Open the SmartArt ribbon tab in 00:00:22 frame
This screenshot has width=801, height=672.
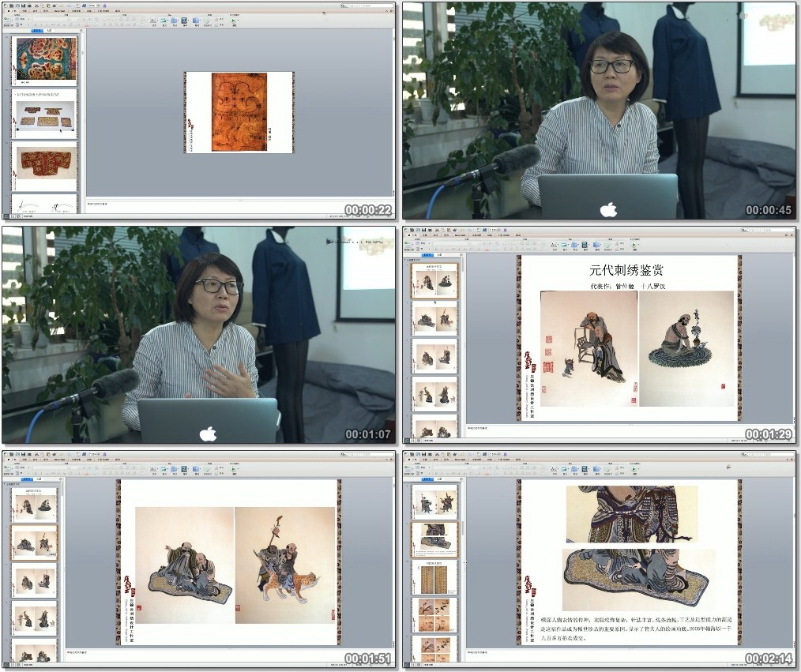(x=59, y=11)
